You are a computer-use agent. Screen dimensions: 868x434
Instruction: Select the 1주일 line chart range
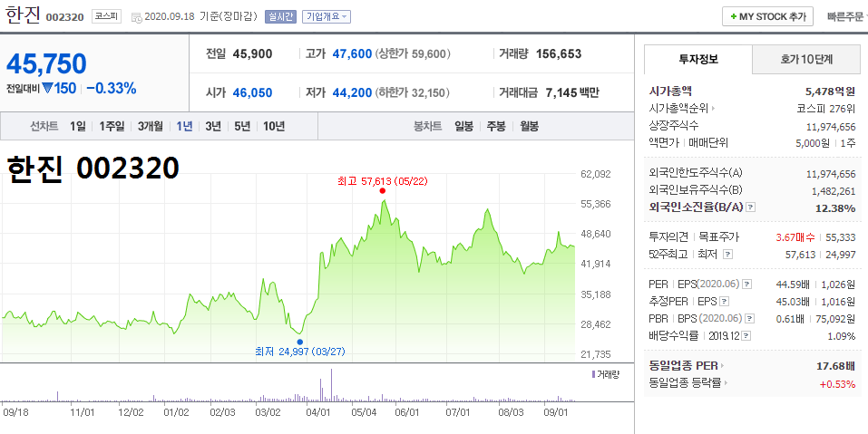(112, 126)
